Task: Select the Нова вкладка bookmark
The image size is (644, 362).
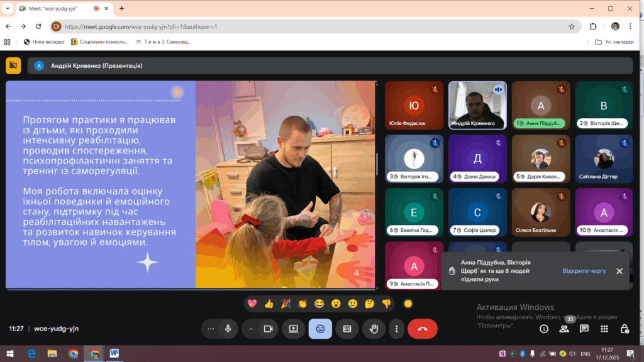Action: click(x=43, y=42)
